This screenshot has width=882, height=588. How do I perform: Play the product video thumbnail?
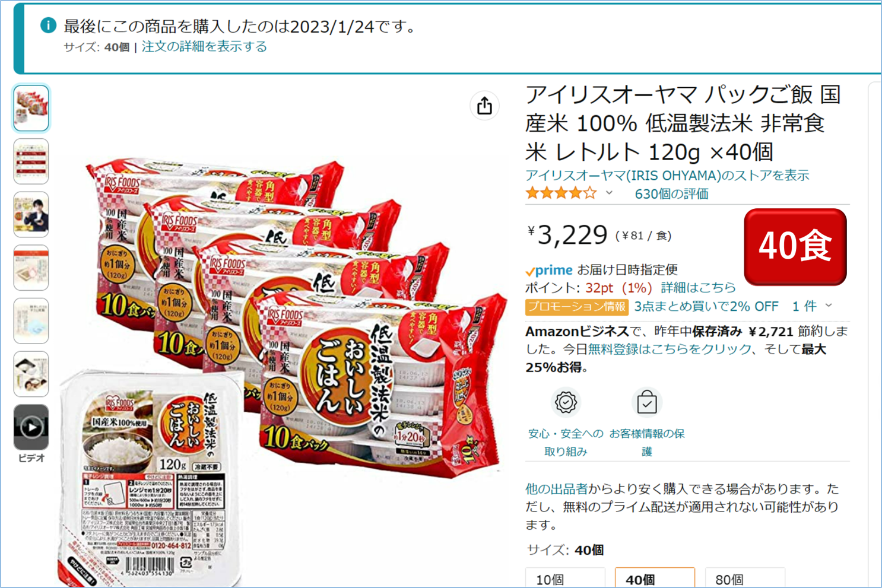(31, 427)
